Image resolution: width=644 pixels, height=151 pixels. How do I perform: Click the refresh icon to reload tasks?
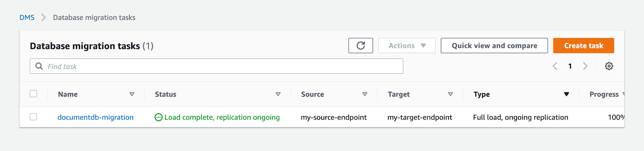click(x=360, y=45)
